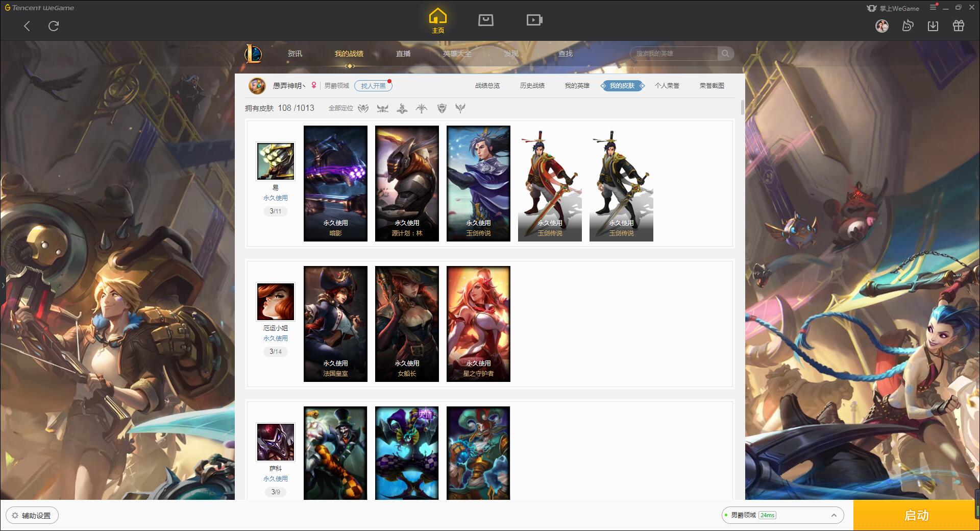Switch to the 我的战绩 tab
The width and height of the screenshot is (980, 531).
pyautogui.click(x=349, y=54)
